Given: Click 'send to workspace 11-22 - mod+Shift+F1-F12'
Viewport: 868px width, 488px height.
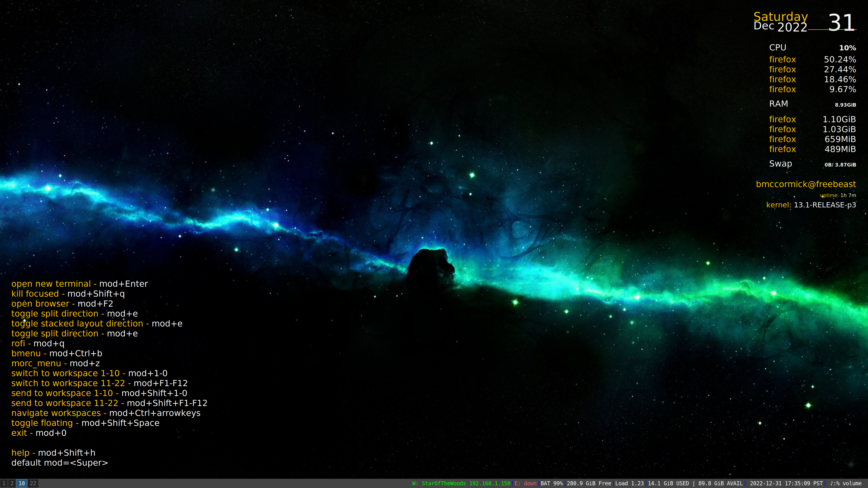Looking at the screenshot, I should (x=109, y=403).
